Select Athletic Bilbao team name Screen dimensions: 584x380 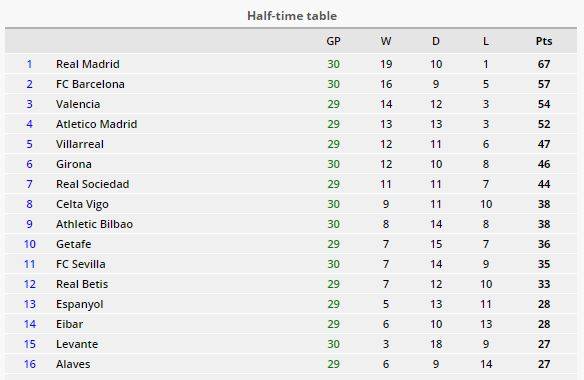[94, 224]
